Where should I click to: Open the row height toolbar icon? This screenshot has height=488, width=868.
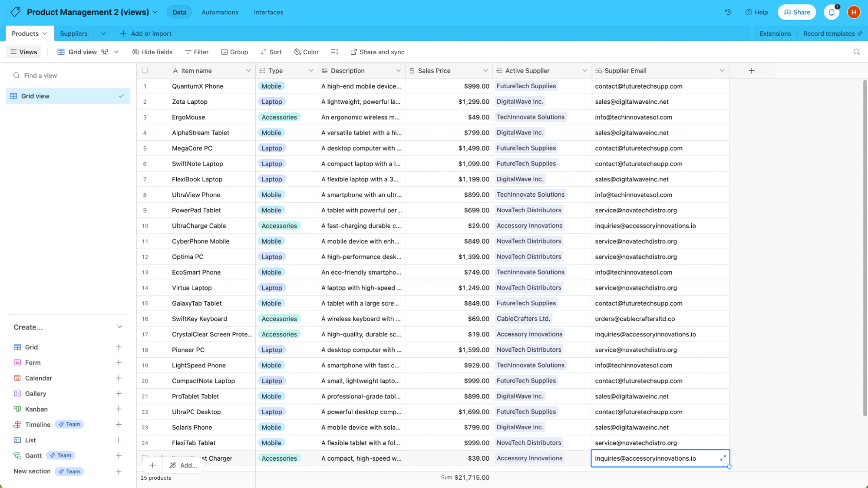[x=334, y=52]
